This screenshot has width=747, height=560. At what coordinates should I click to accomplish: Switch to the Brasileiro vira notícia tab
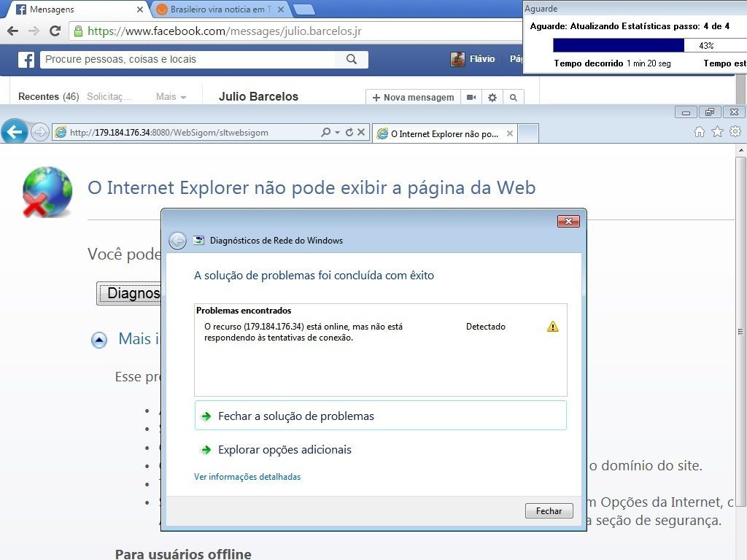click(220, 9)
